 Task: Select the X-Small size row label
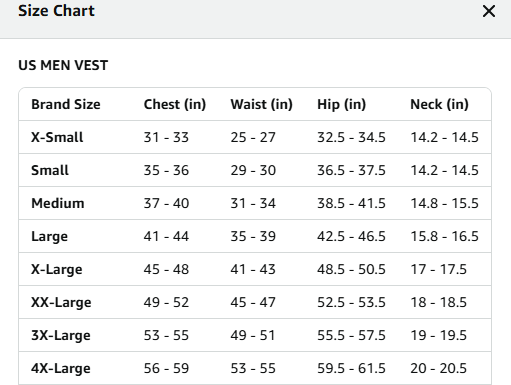point(57,137)
